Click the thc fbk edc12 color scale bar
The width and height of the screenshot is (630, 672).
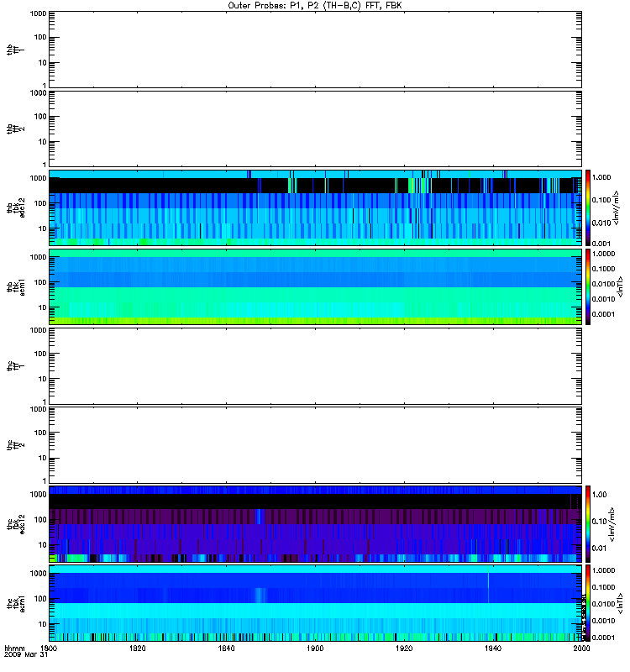coord(588,523)
